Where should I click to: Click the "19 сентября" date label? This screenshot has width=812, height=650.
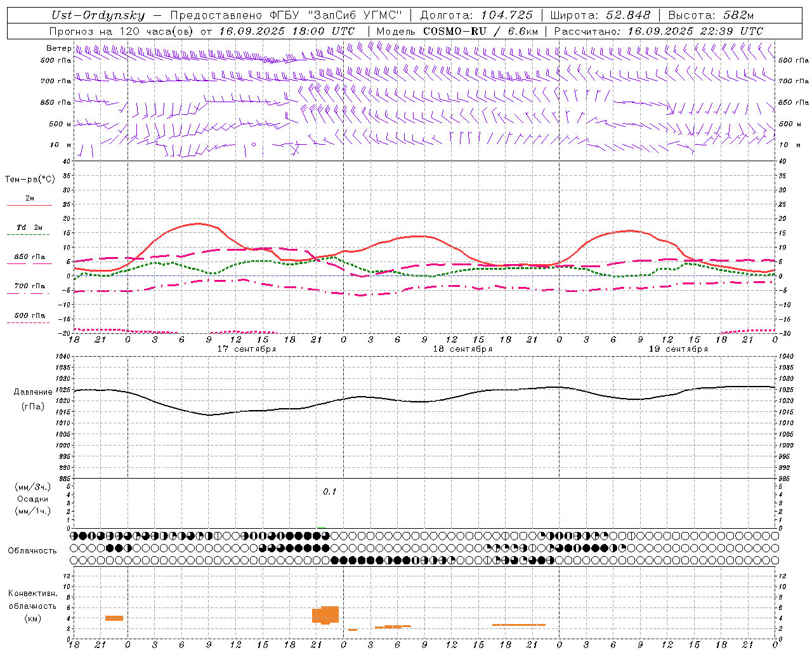tap(678, 349)
